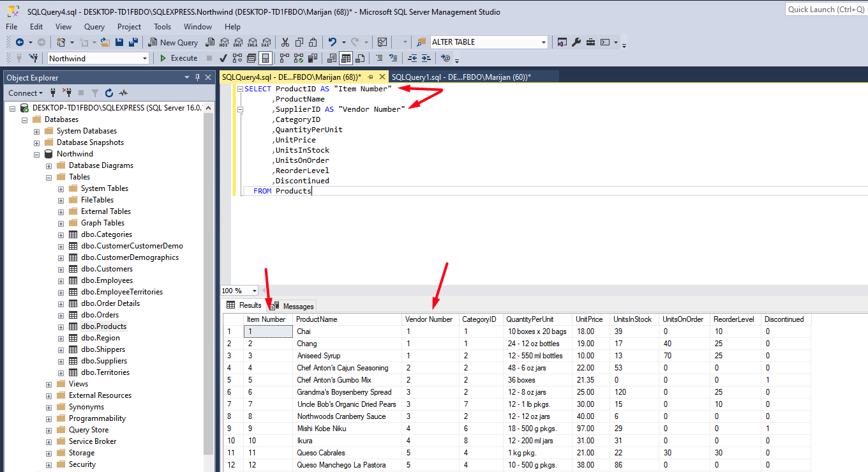Click the Cut scissors icon
This screenshot has height=472, width=868.
click(x=285, y=42)
